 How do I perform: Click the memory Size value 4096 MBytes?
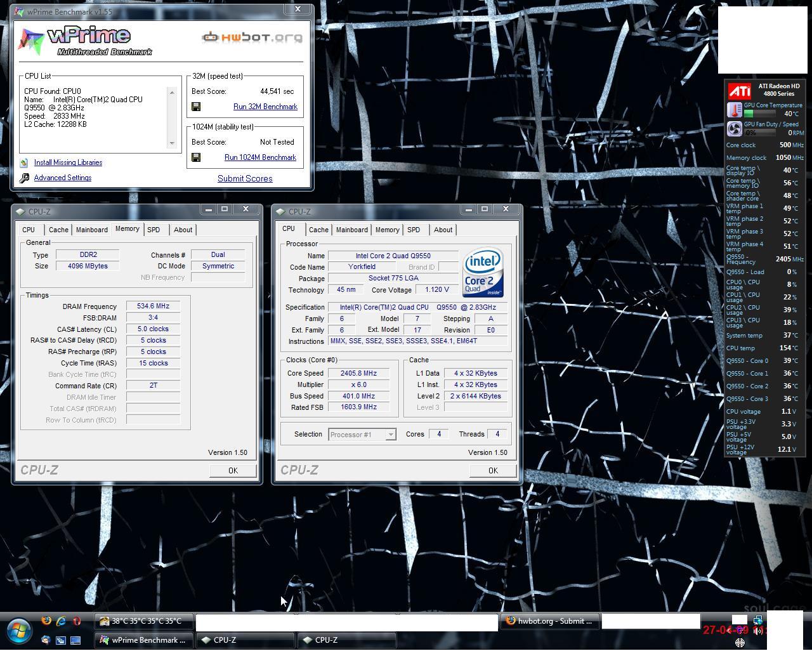pos(88,266)
